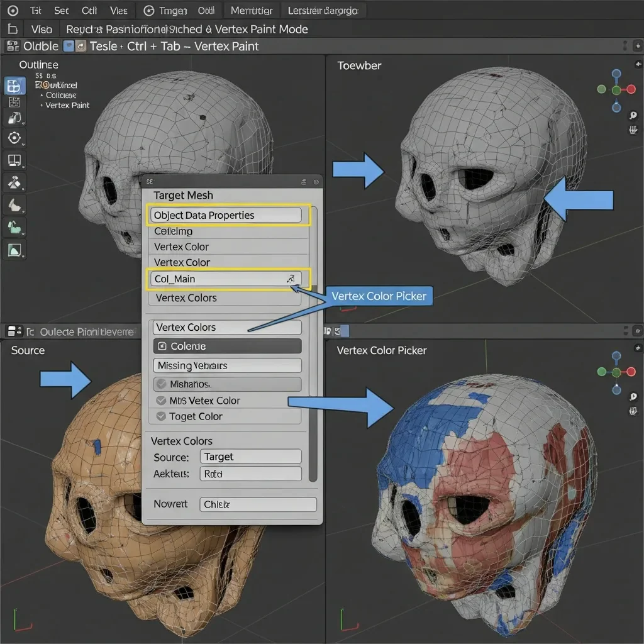Select the bottom gradient tool in left toolbar
The height and width of the screenshot is (644, 644).
(x=15, y=250)
